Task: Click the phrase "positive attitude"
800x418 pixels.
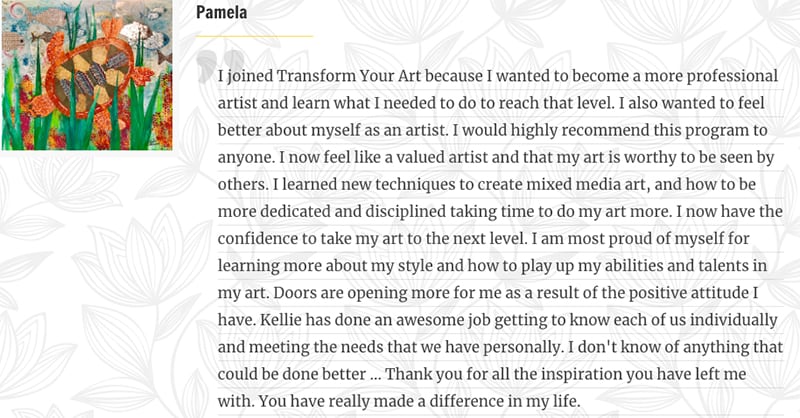Action: pyautogui.click(x=688, y=293)
